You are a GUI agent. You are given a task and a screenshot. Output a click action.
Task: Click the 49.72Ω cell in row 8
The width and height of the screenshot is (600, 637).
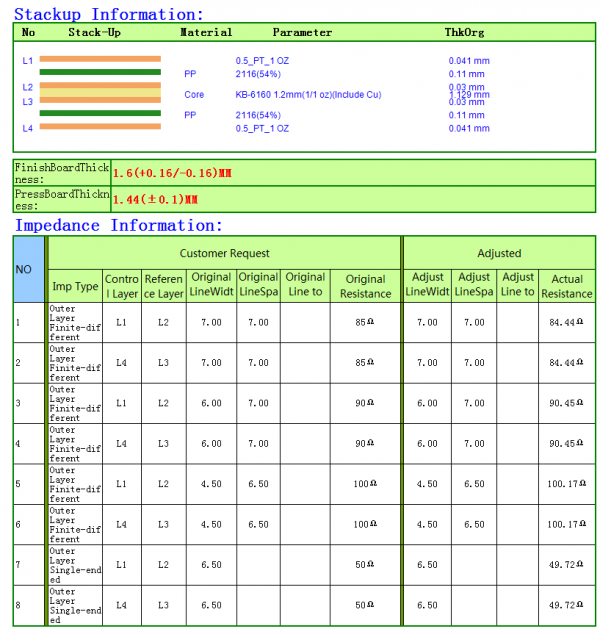567,605
